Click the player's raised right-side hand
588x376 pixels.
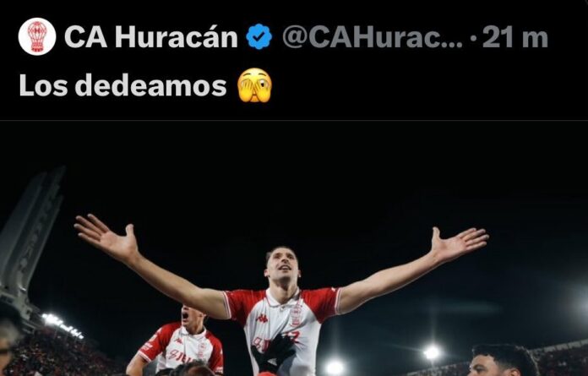coord(460,242)
